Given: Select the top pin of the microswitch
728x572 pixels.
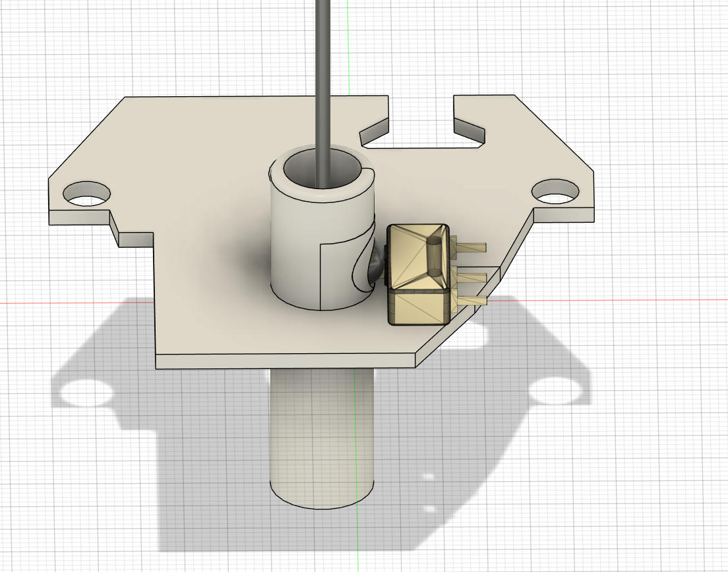Looking at the screenshot, I should pyautogui.click(x=468, y=247).
